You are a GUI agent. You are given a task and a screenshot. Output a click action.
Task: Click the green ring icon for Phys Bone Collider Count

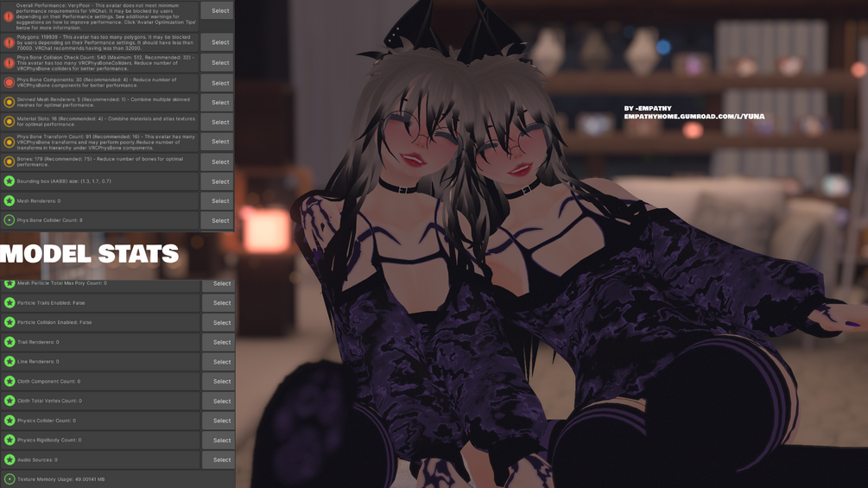click(9, 220)
